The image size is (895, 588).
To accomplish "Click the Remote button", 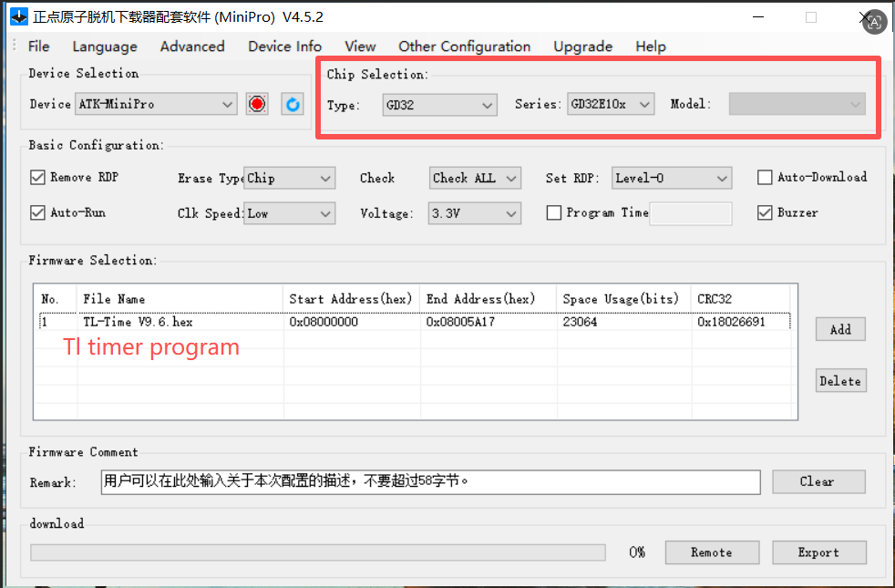I will tap(712, 552).
